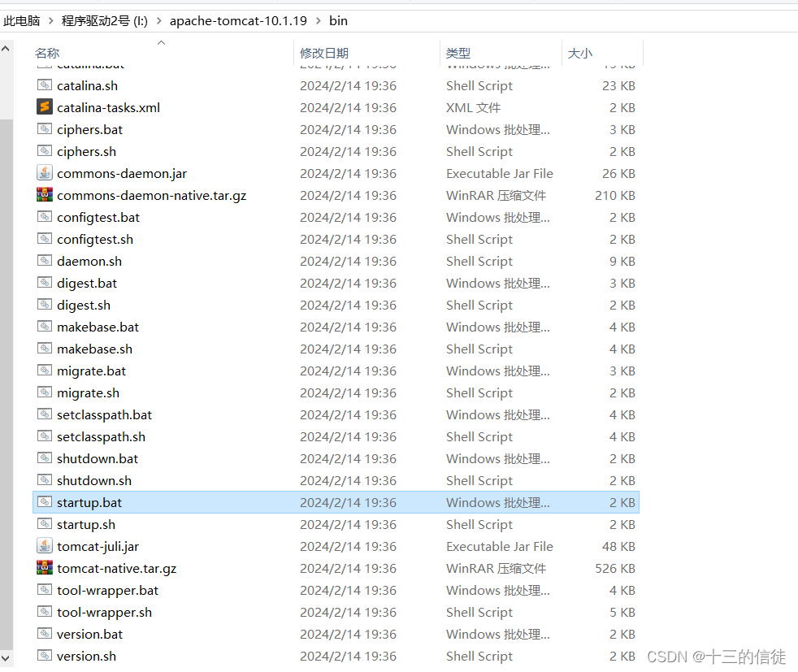Click the migrate.sh file icon
This screenshot has height=672, width=798.
click(44, 392)
